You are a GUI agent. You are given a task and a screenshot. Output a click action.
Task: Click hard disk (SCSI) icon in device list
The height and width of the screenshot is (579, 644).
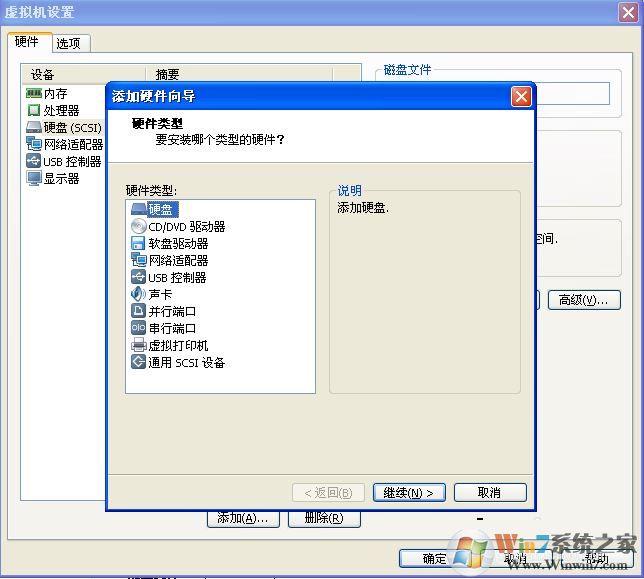[x=34, y=127]
